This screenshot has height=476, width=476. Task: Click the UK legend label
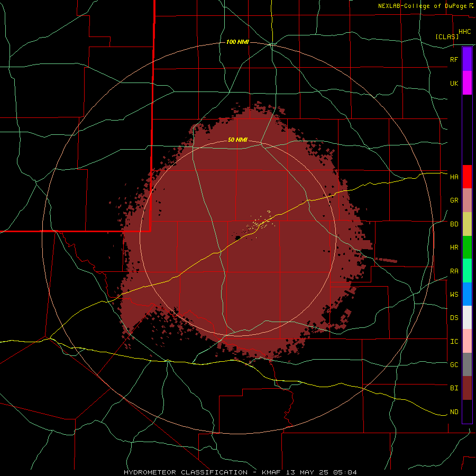454,83
